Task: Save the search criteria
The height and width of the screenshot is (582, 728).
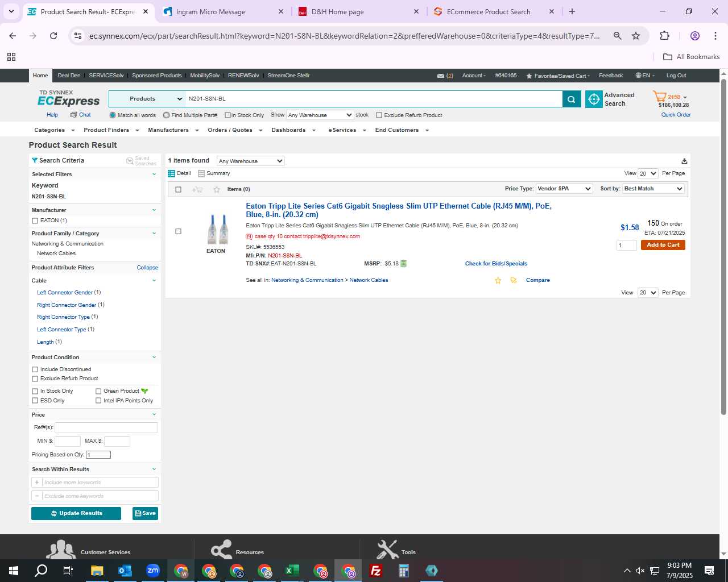Action: 145,513
